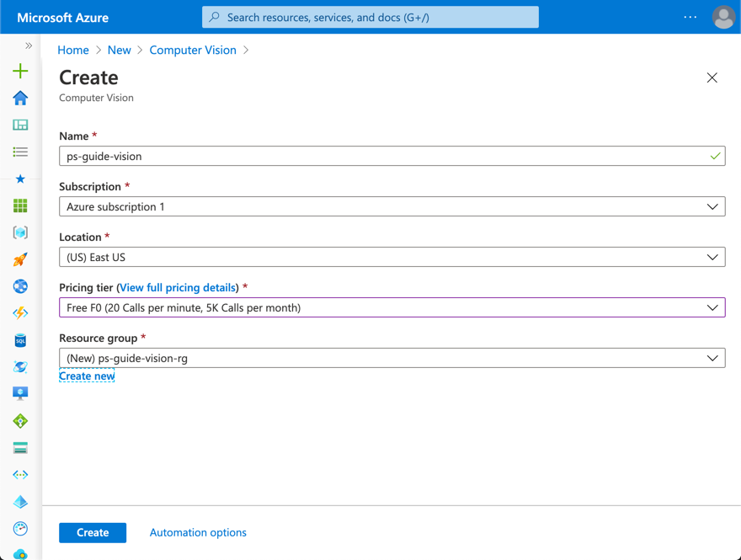Screen dimensions: 741x560
Task: Open Virtual machines monitor icon
Action: [x=20, y=394]
